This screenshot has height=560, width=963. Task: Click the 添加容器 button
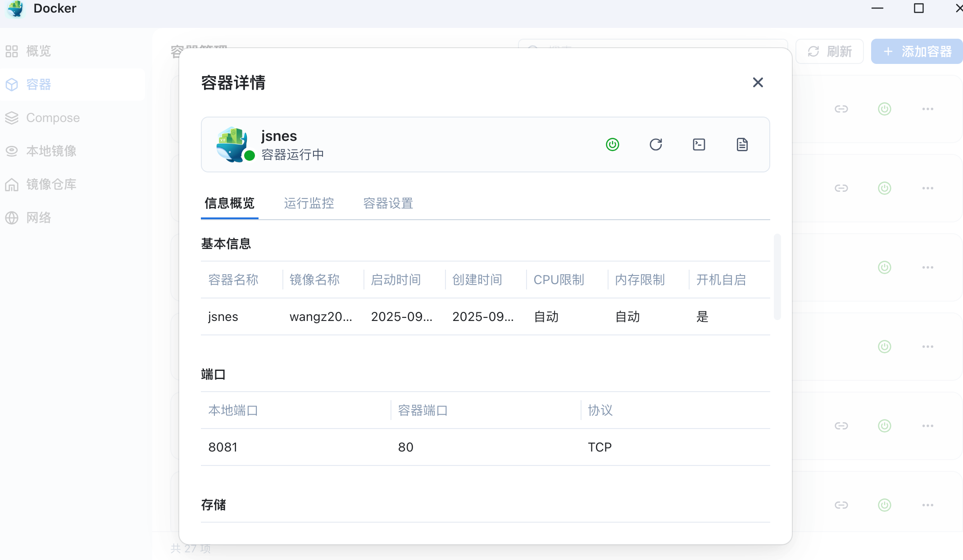point(917,51)
